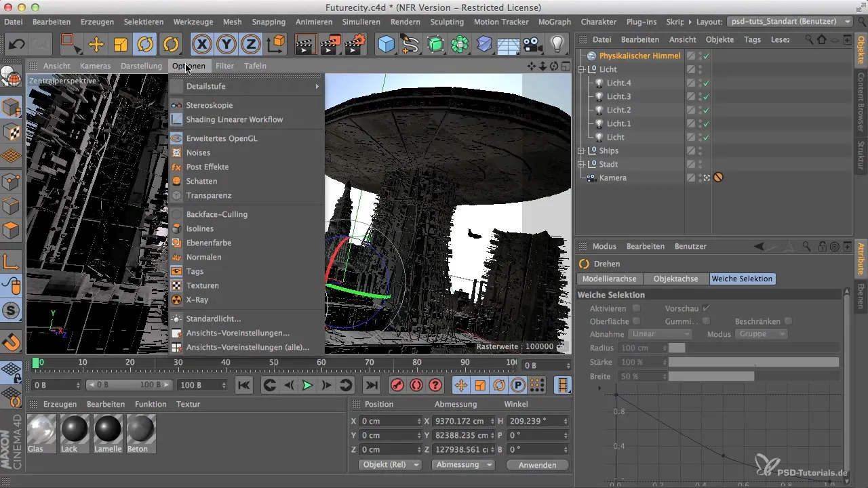
Task: Adjust the Breite slider bar
Action: 754,376
